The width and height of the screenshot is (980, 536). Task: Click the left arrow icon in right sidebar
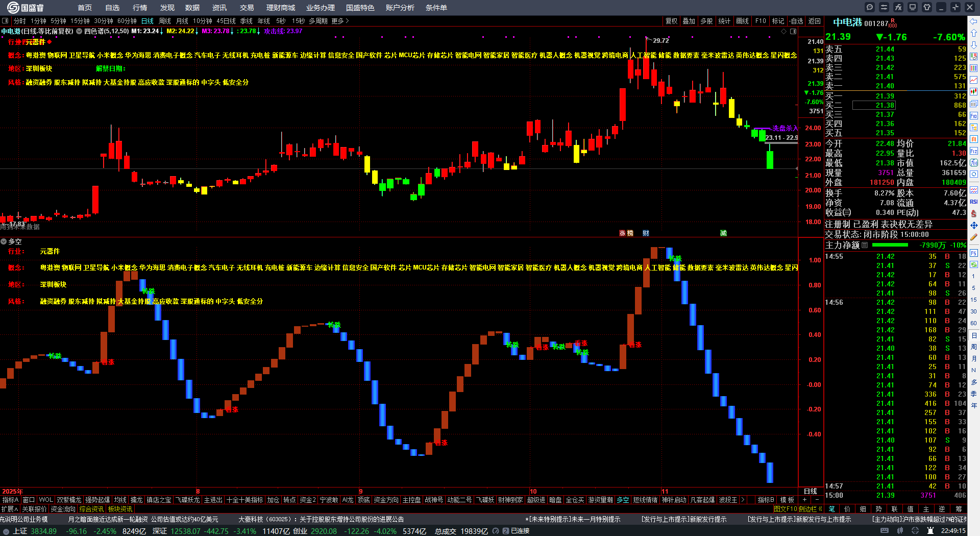974,21
